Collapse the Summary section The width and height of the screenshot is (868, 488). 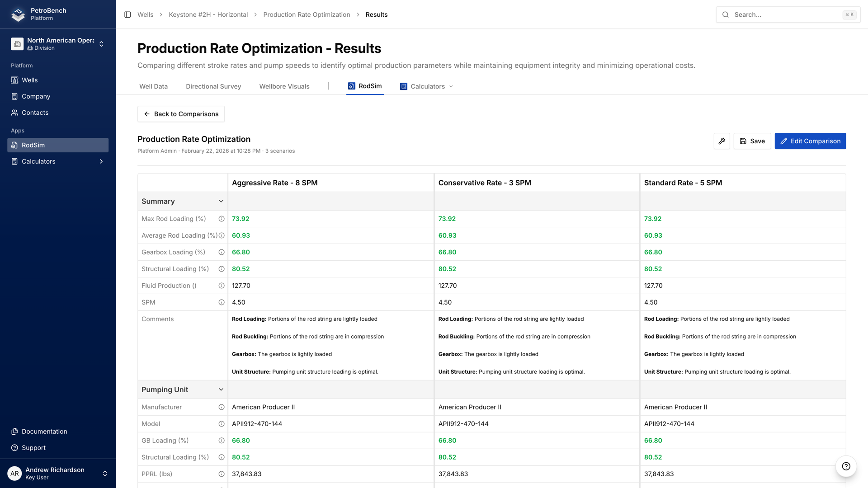pyautogui.click(x=221, y=201)
